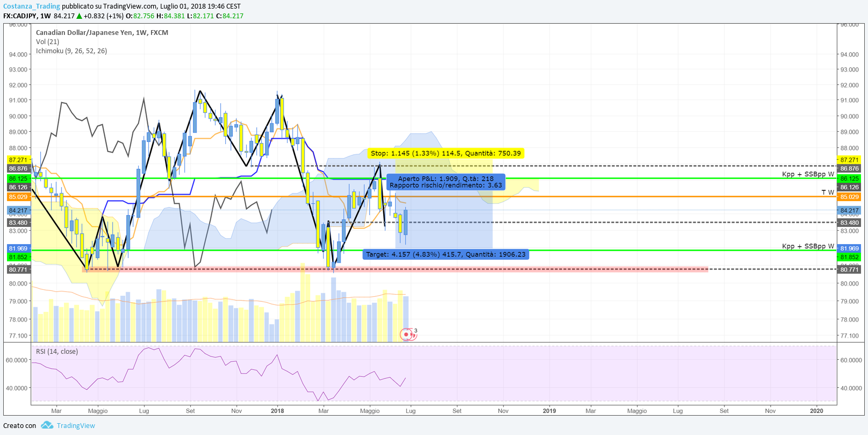
Task: Click the chart title 'Canadian Dollar/Japanese Yen, 1W, FXCM'
Action: (x=102, y=33)
